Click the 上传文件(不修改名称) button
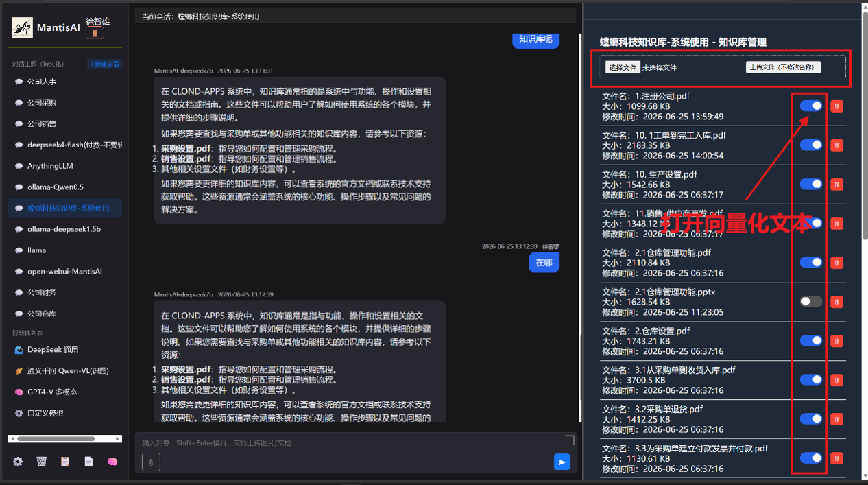The height and width of the screenshot is (485, 868). coord(784,67)
